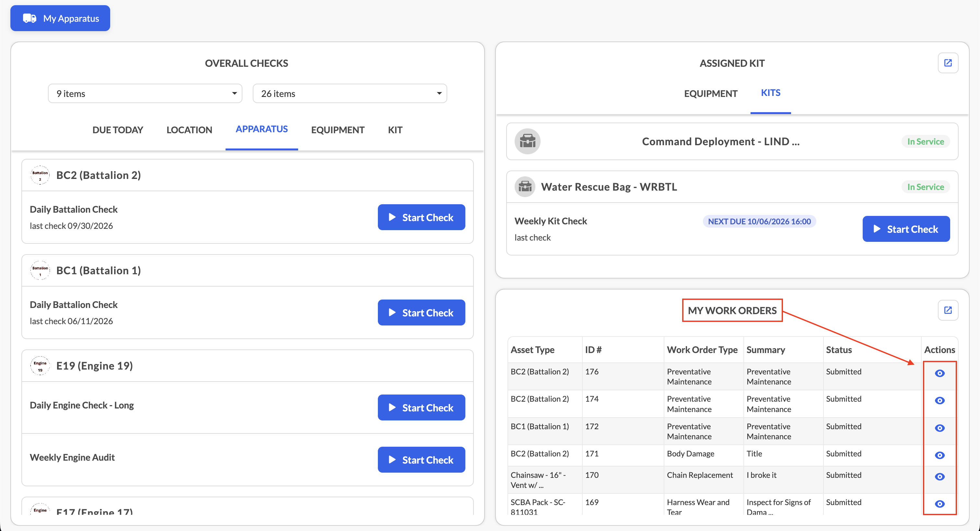The width and height of the screenshot is (980, 531).
Task: View work order 170 eye icon
Action: [939, 477]
